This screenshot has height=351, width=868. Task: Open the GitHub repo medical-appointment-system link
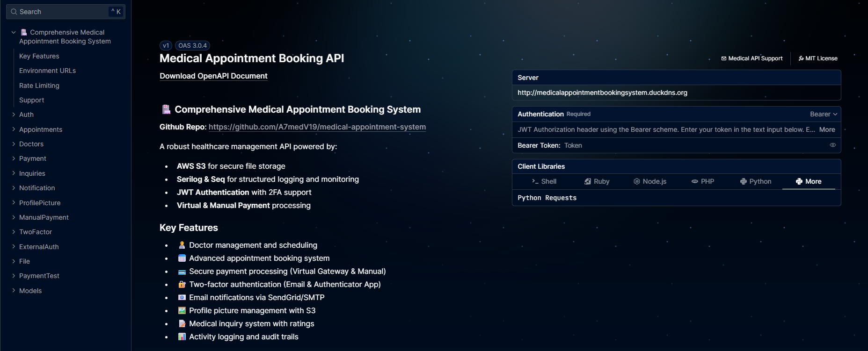[317, 127]
